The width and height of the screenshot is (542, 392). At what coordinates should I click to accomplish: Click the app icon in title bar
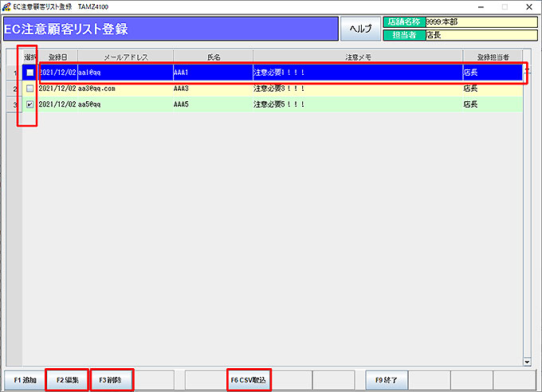(7, 6)
